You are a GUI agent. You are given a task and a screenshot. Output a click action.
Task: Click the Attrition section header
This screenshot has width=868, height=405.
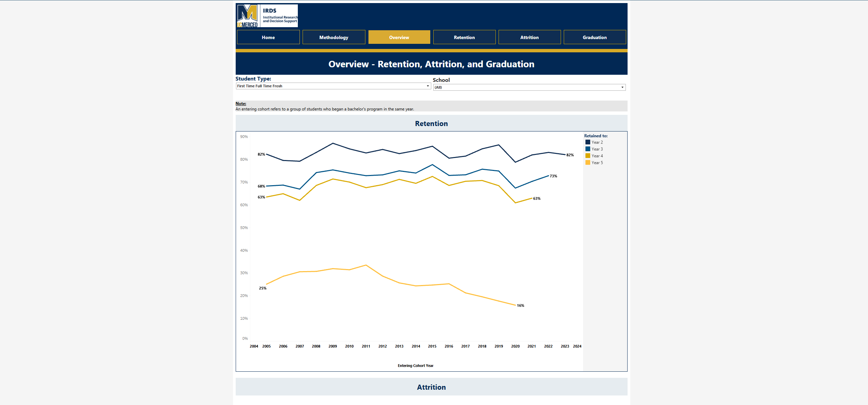click(x=431, y=387)
